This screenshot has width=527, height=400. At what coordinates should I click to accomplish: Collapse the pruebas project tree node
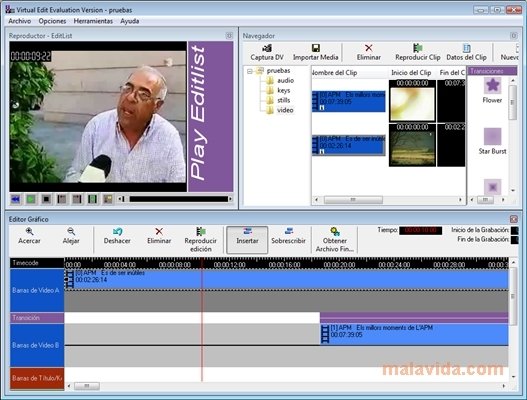pyautogui.click(x=250, y=71)
